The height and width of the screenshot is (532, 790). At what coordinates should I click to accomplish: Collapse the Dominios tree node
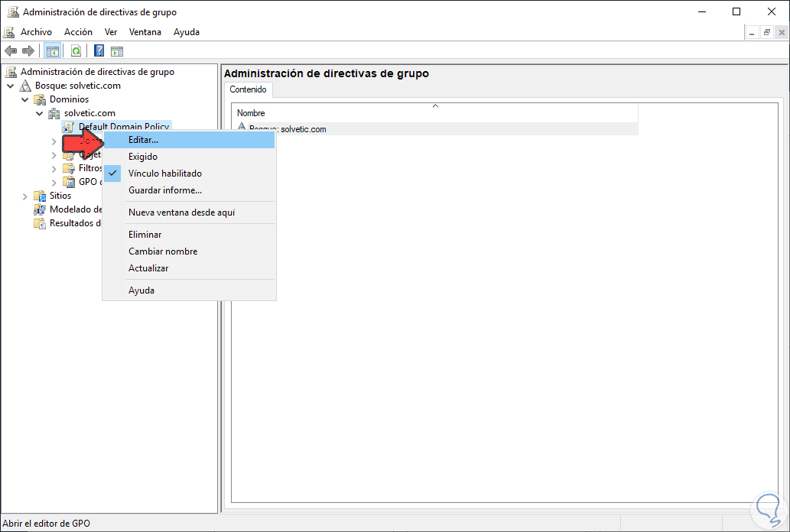(x=24, y=99)
